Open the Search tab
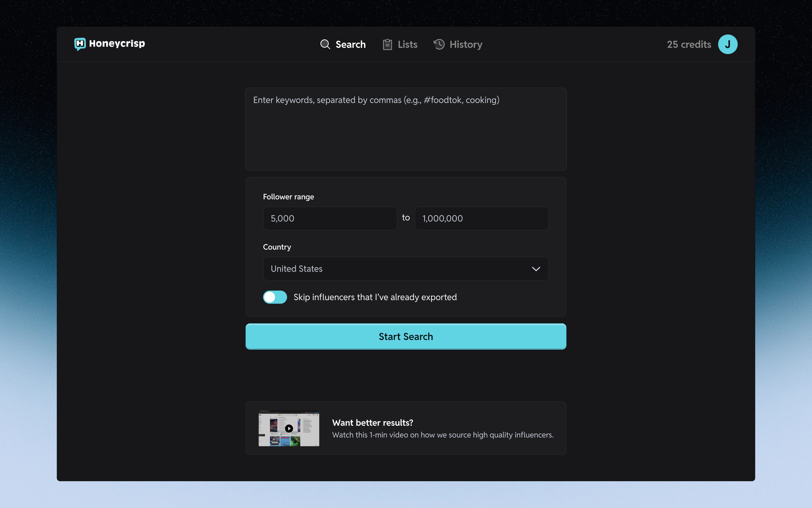This screenshot has width=812, height=508. [x=343, y=44]
